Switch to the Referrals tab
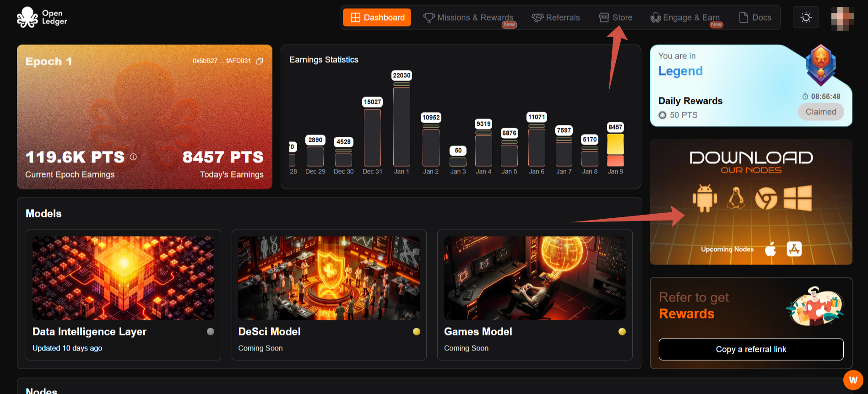The height and width of the screenshot is (394, 868). pyautogui.click(x=556, y=18)
